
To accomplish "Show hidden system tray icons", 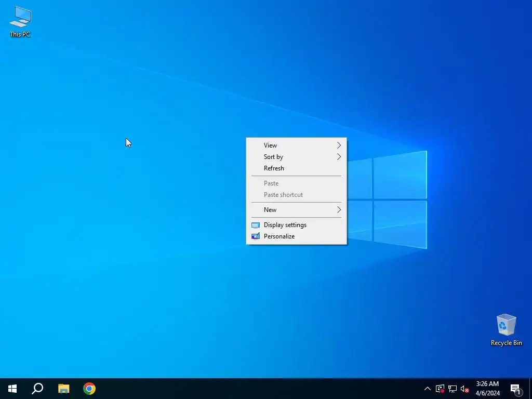I will (428, 389).
